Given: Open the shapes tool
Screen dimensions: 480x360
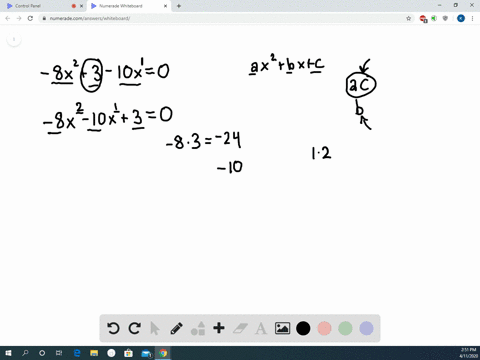Looking at the screenshot, I should [x=198, y=328].
